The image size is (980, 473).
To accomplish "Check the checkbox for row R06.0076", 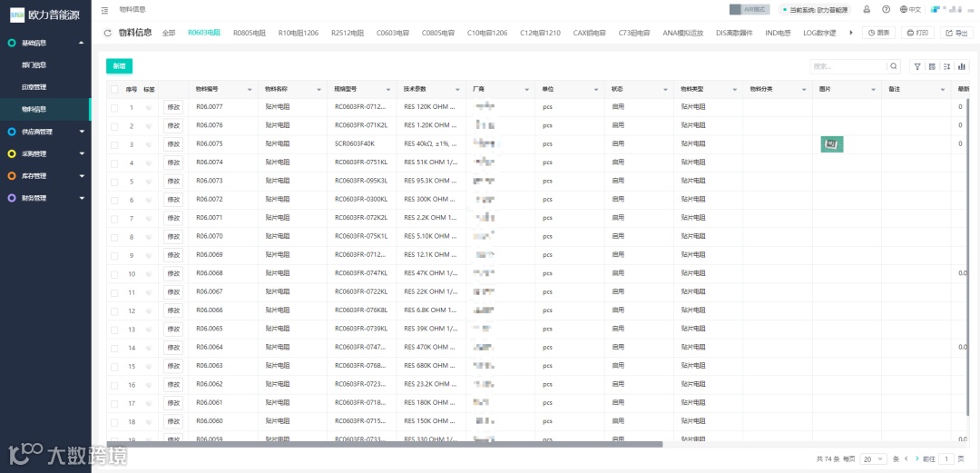I will point(114,126).
